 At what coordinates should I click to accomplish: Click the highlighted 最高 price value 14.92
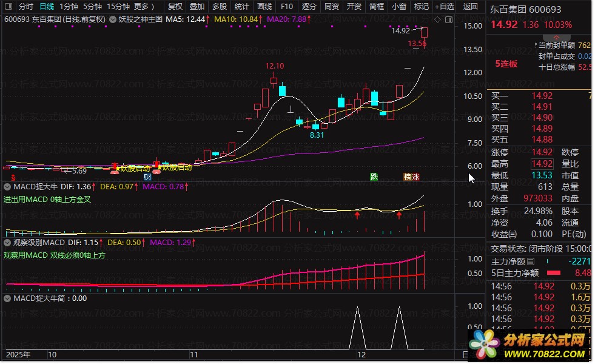[x=542, y=164]
